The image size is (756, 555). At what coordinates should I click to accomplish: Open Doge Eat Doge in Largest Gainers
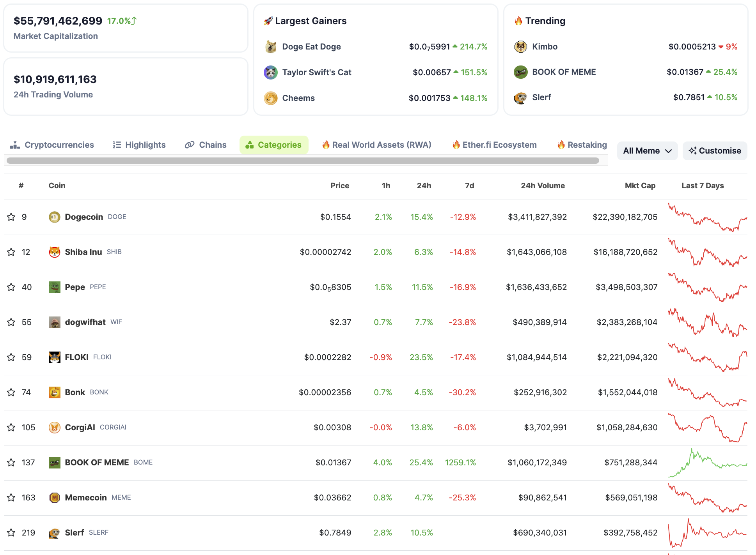click(311, 47)
